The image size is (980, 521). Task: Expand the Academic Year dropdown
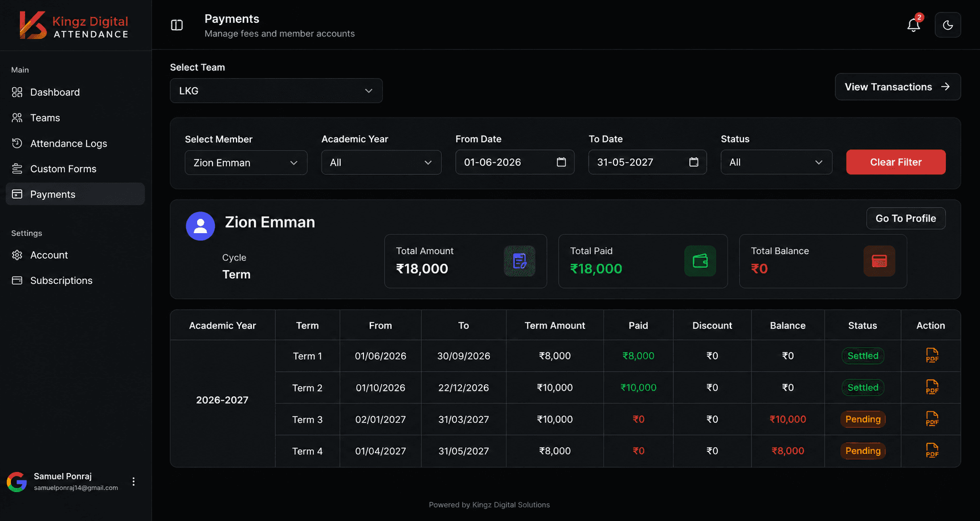tap(381, 162)
